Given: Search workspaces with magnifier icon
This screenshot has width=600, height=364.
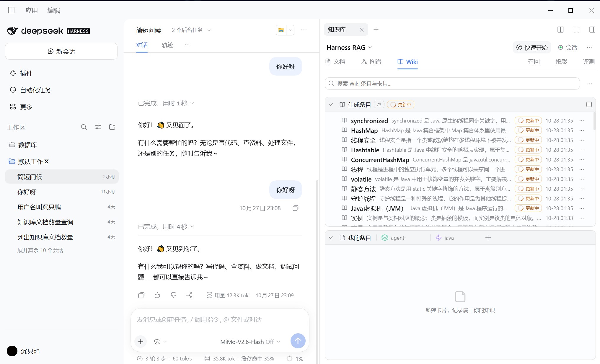Looking at the screenshot, I should (x=84, y=127).
